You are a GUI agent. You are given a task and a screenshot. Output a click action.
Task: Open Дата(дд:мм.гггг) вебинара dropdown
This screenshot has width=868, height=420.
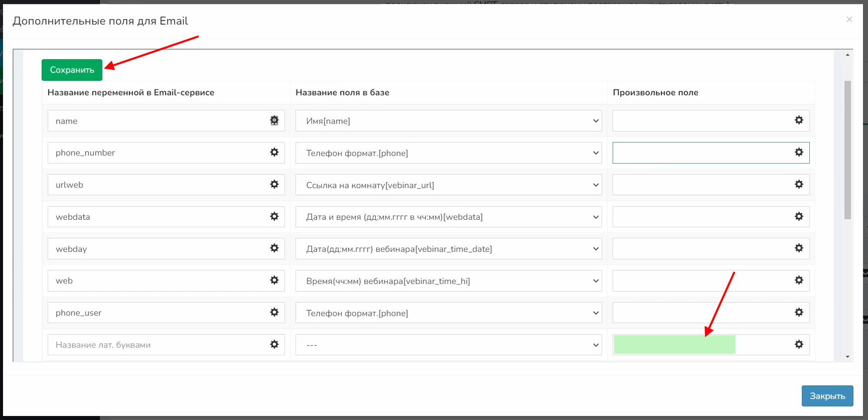pos(448,249)
